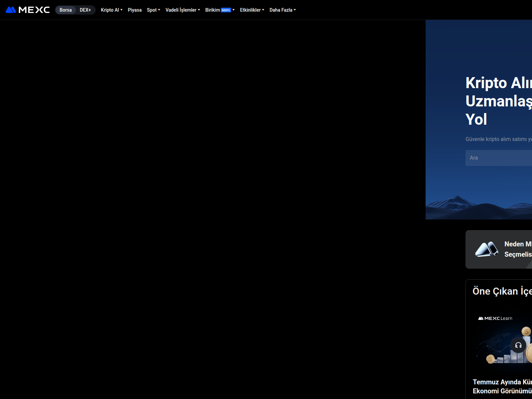
Task: Click the Güvenle kripto alım satımı subtitle
Action: tap(499, 139)
